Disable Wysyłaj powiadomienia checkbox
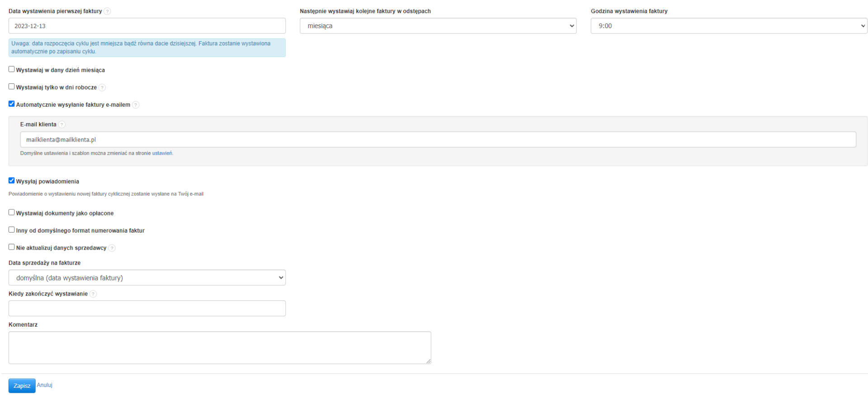Viewport: 868px width, 395px height. point(12,181)
